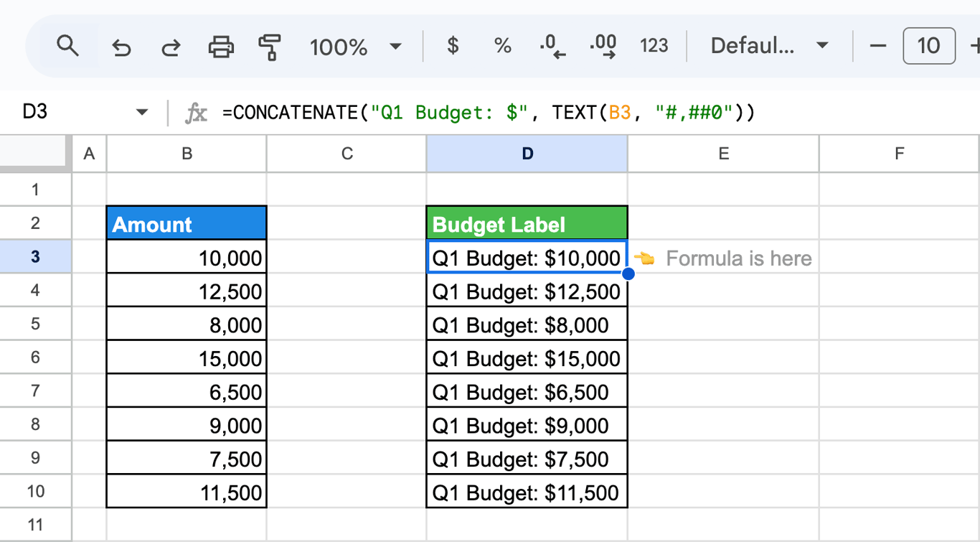Activate the paint format tool
This screenshot has height=542, width=980.
[269, 47]
